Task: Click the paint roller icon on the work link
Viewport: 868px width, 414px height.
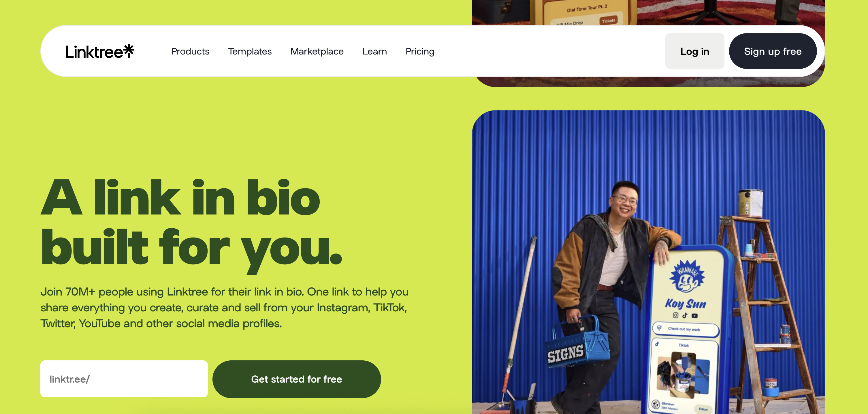Action: [659, 328]
